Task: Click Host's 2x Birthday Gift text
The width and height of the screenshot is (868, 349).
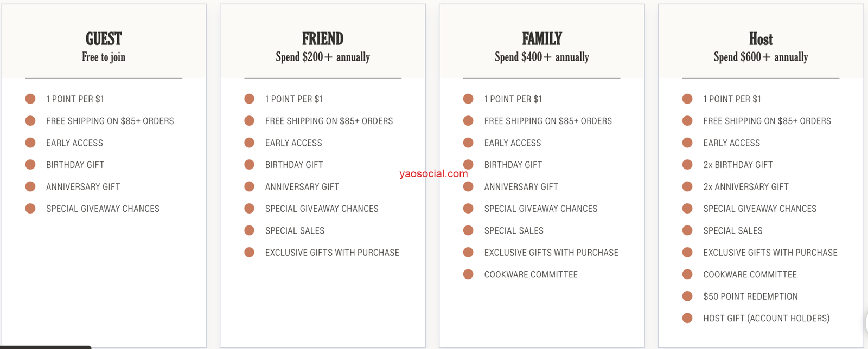Action: (x=738, y=165)
